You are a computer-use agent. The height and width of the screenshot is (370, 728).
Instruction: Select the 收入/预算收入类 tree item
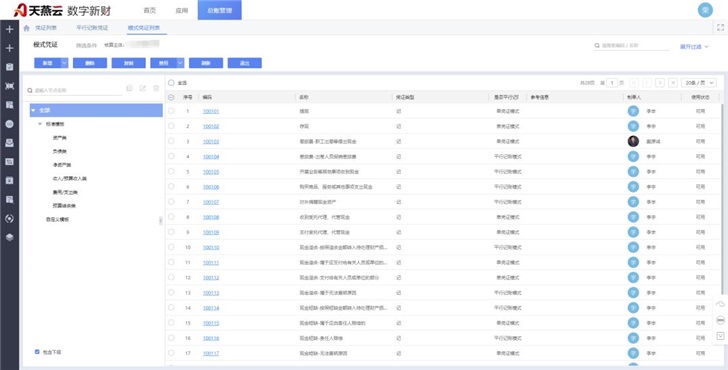coord(70,178)
